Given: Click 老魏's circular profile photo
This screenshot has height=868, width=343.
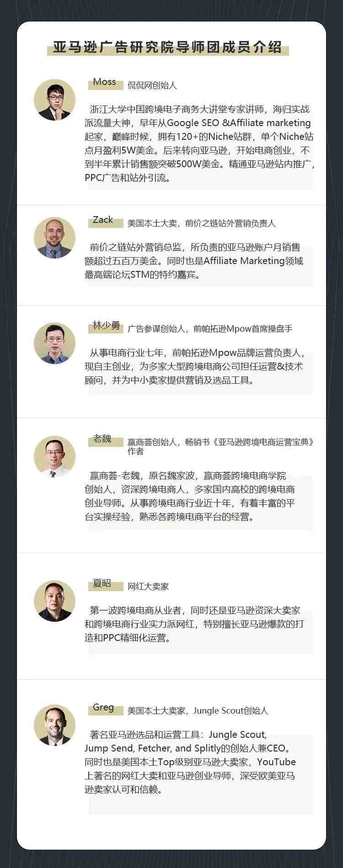Looking at the screenshot, I should click(54, 457).
